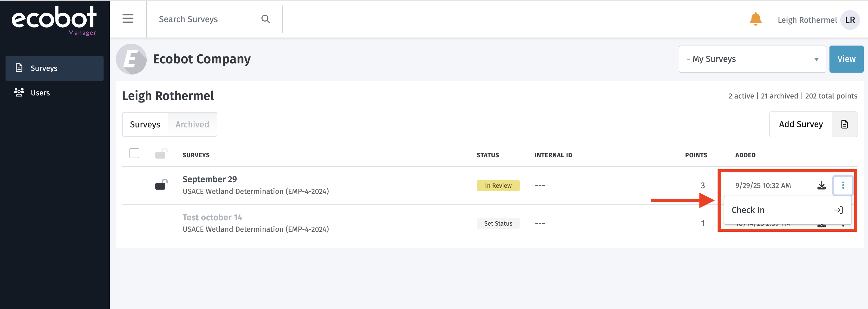Open three-dot menu for September 29
Screen dimensions: 868x309
[x=843, y=186]
